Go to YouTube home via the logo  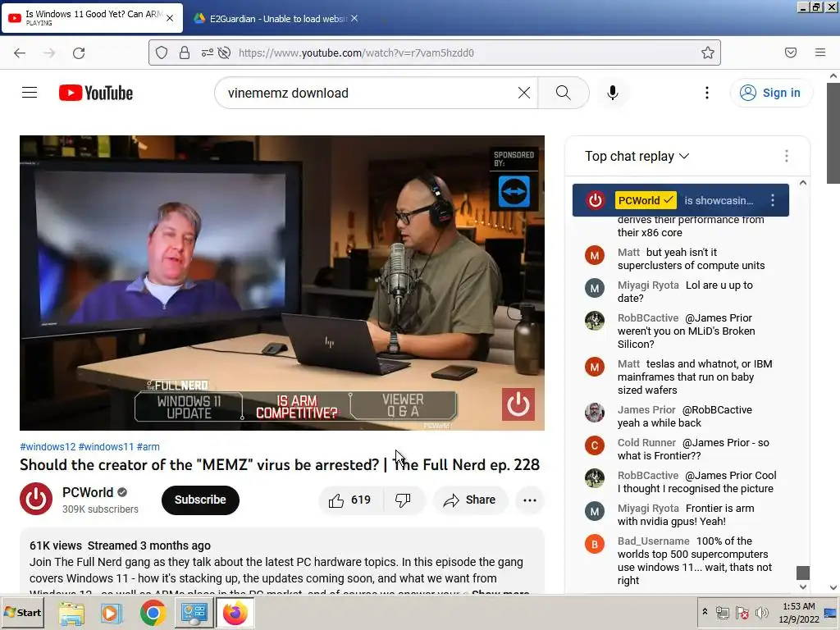click(96, 93)
